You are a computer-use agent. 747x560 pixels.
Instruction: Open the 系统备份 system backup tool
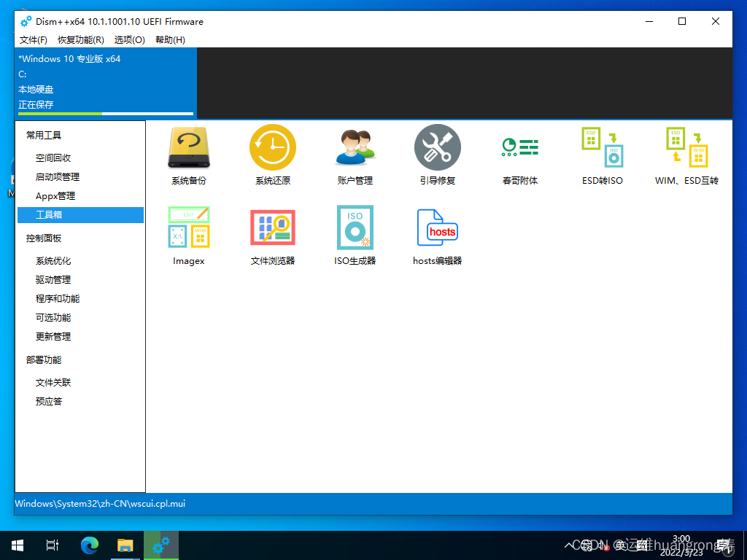189,155
